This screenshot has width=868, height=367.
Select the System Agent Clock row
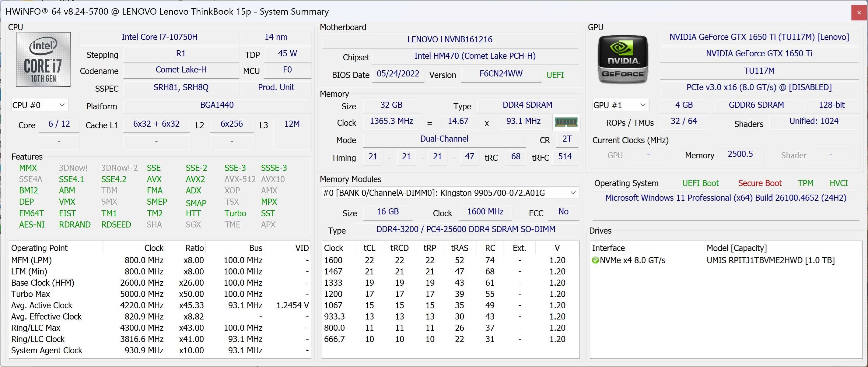click(x=160, y=351)
